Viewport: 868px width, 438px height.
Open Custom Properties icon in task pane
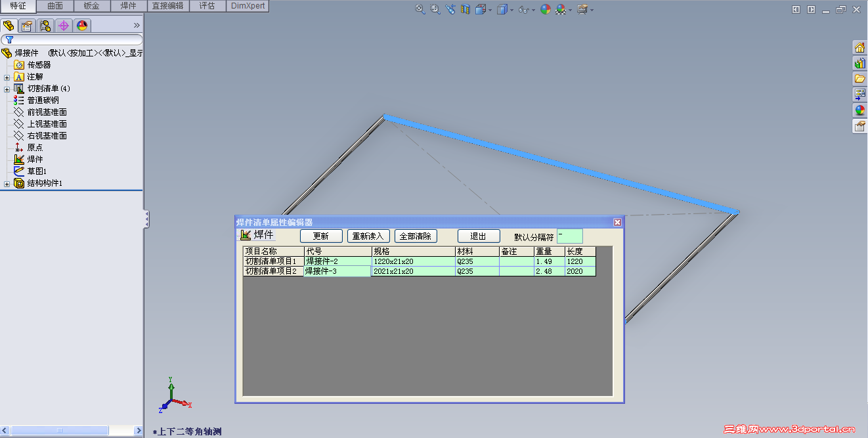(x=859, y=126)
